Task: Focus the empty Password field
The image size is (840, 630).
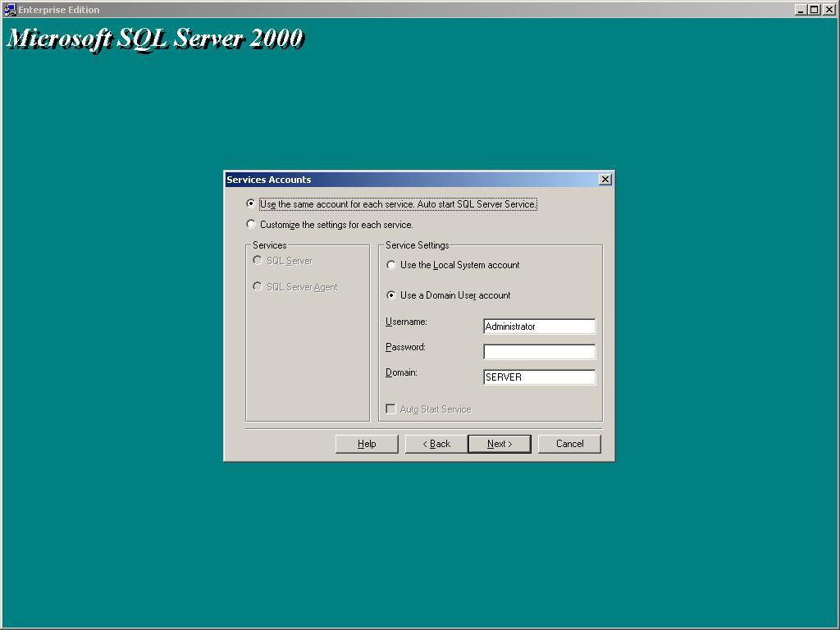Action: (x=539, y=351)
